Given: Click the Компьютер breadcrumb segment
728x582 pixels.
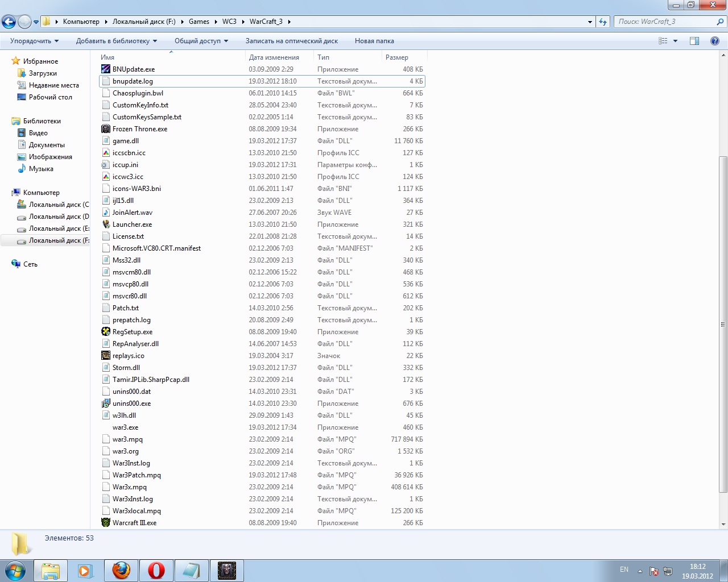Looking at the screenshot, I should (x=81, y=22).
